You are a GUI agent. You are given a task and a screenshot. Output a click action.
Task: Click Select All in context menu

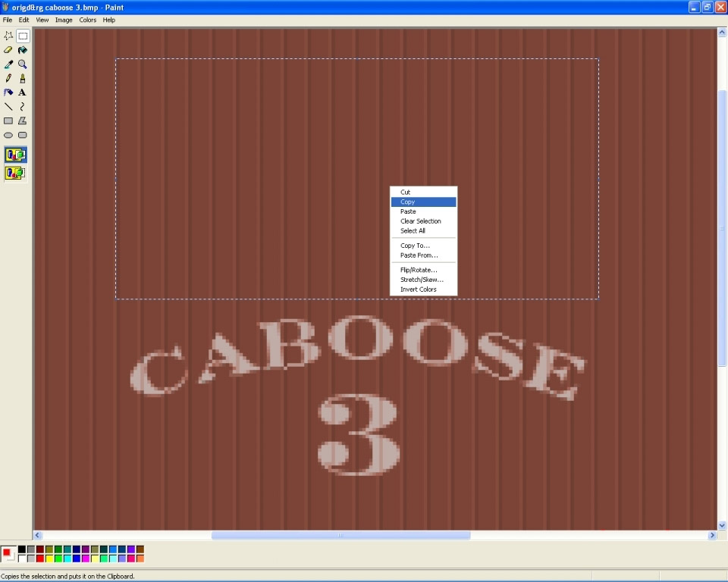coord(423,230)
